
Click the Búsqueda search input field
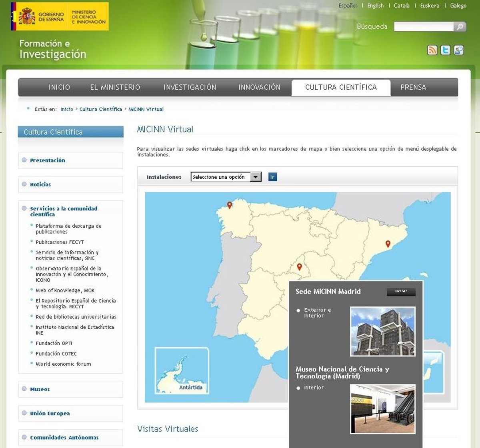[x=423, y=27]
